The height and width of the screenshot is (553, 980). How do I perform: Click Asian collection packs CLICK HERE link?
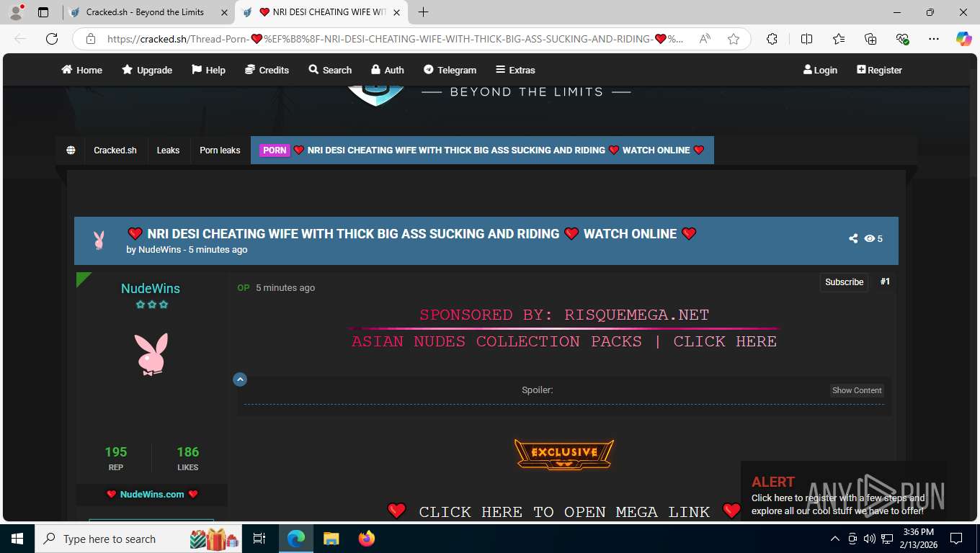(564, 341)
